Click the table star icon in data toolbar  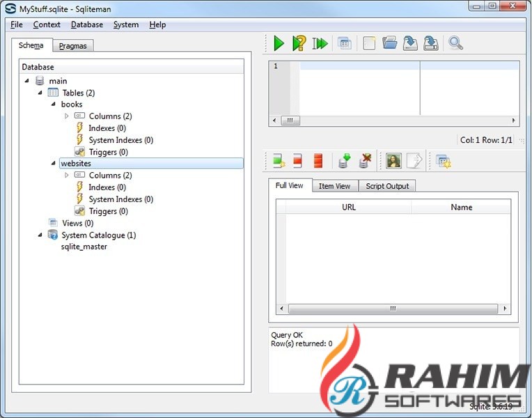(x=443, y=162)
